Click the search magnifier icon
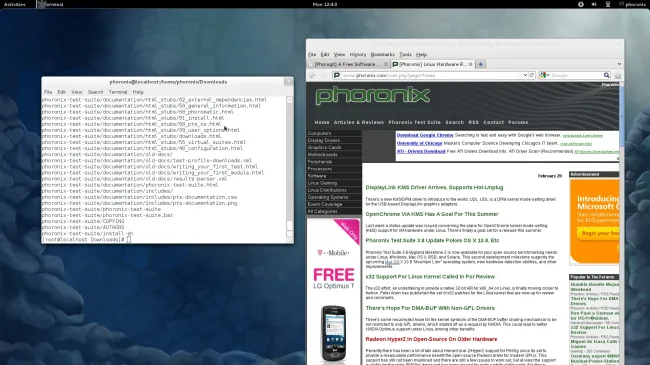The width and height of the screenshot is (650, 365). coord(606,75)
